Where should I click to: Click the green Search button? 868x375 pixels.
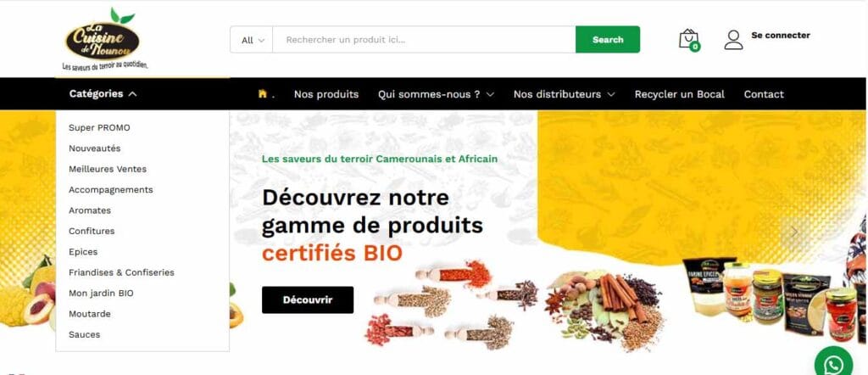(608, 40)
